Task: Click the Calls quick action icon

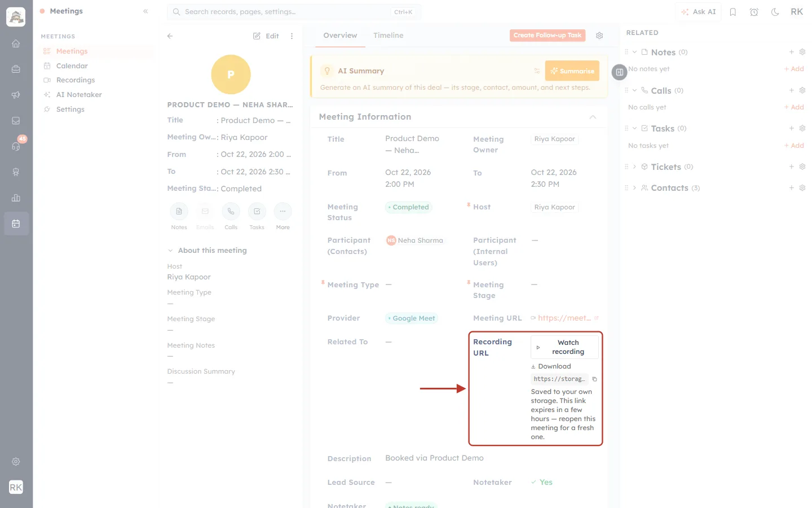Action: pos(231,211)
